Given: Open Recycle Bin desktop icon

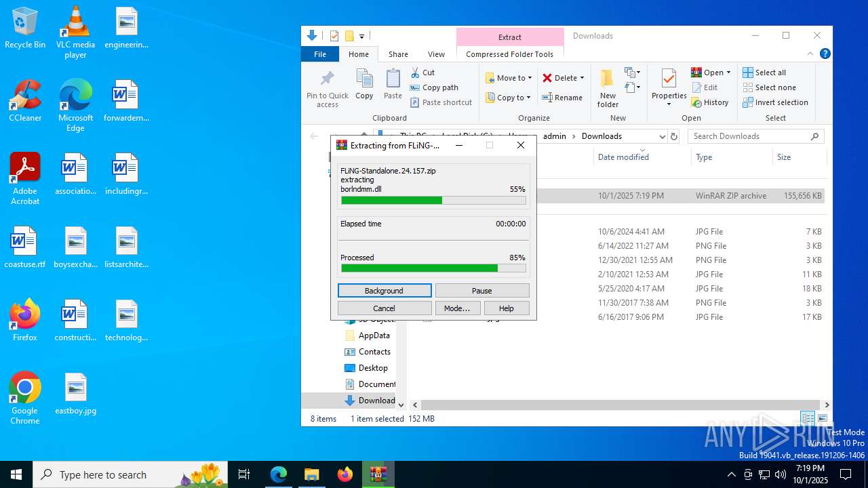Looking at the screenshot, I should (x=24, y=28).
